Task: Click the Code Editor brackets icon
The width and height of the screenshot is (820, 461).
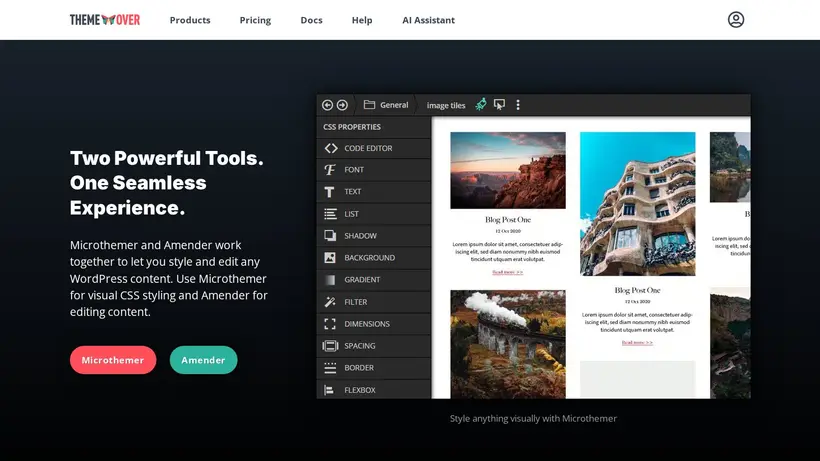Action: [331, 148]
